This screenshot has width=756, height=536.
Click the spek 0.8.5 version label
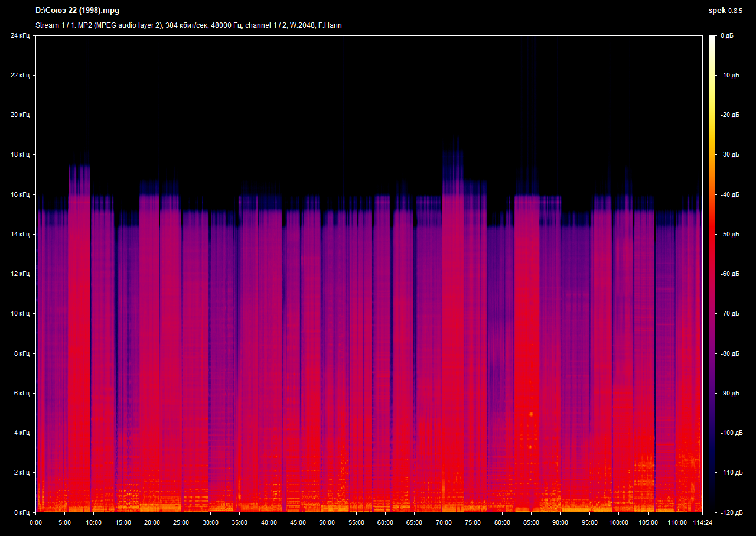pyautogui.click(x=726, y=11)
